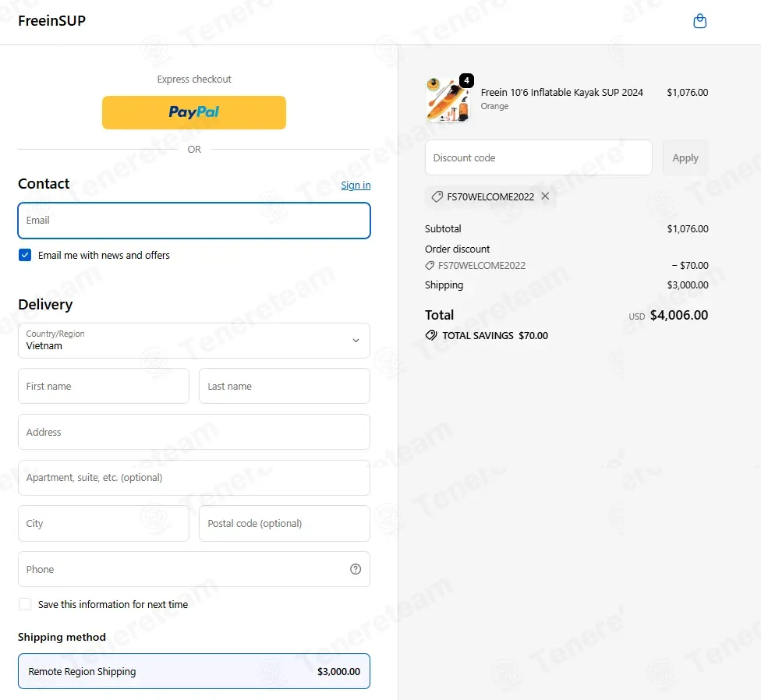The image size is (761, 700).
Task: Open the Country/Region dropdown
Action: [x=194, y=341]
